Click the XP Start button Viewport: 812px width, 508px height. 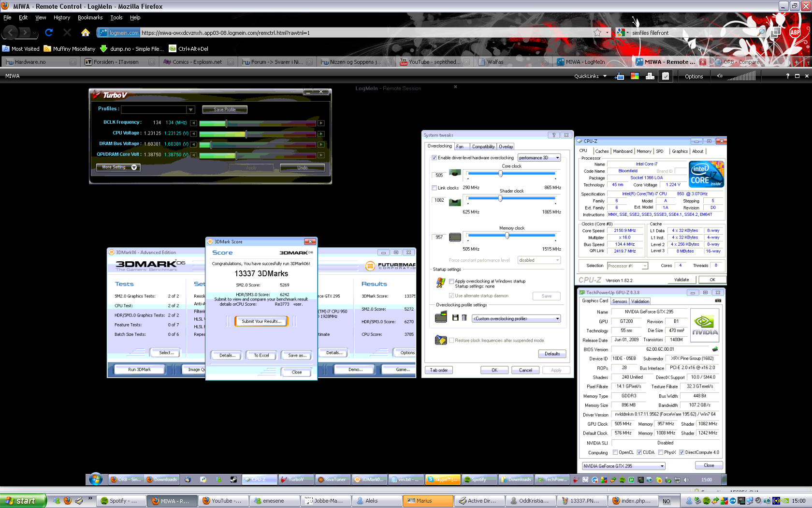pos(23,501)
